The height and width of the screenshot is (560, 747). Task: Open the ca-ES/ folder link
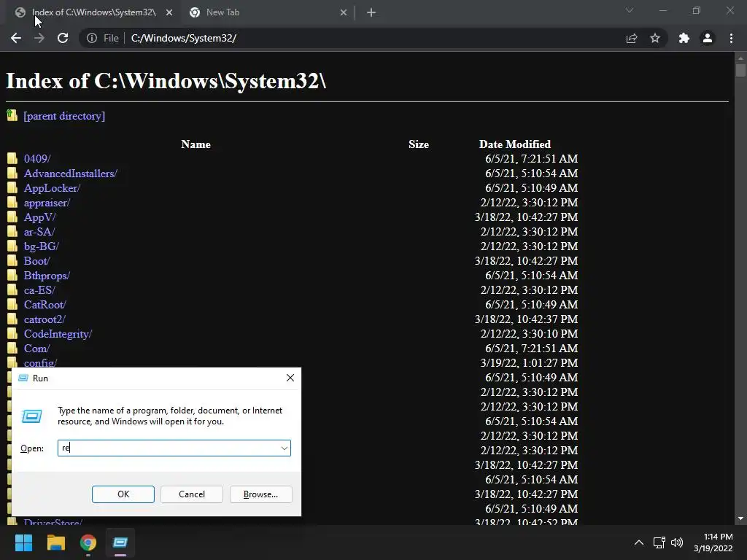(39, 290)
